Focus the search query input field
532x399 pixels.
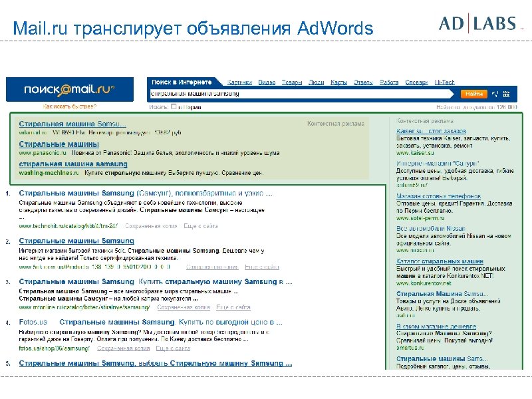click(301, 94)
